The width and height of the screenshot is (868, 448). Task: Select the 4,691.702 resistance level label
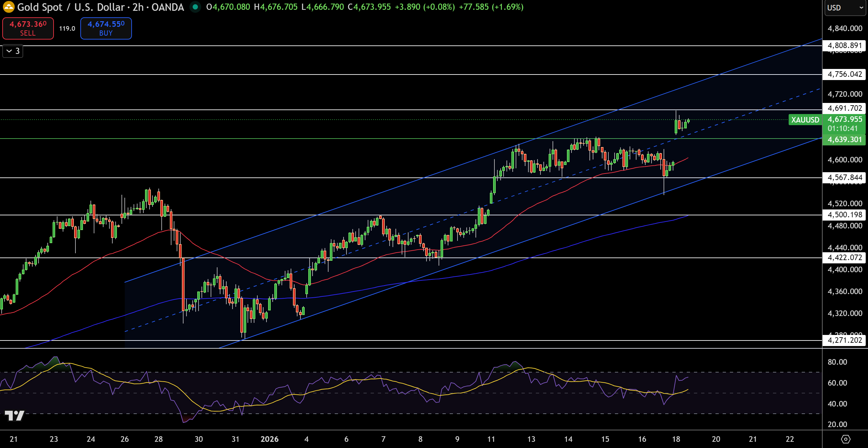(x=844, y=108)
